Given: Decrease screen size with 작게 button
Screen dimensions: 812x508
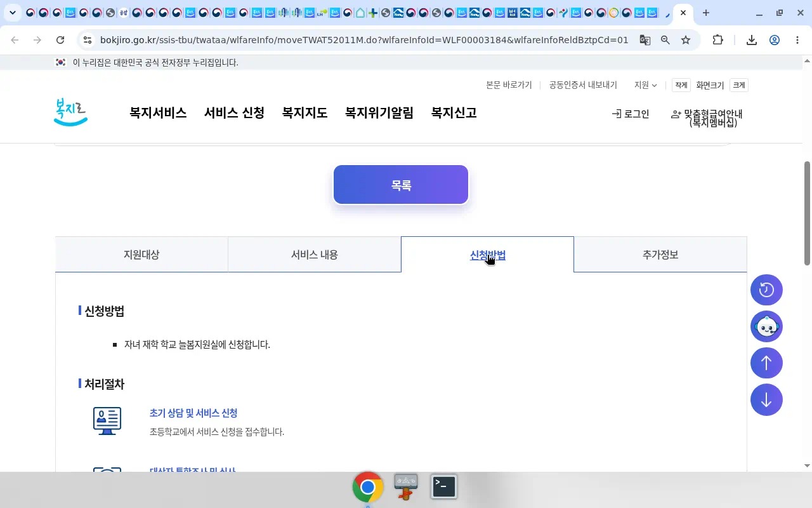Looking at the screenshot, I should (x=681, y=85).
